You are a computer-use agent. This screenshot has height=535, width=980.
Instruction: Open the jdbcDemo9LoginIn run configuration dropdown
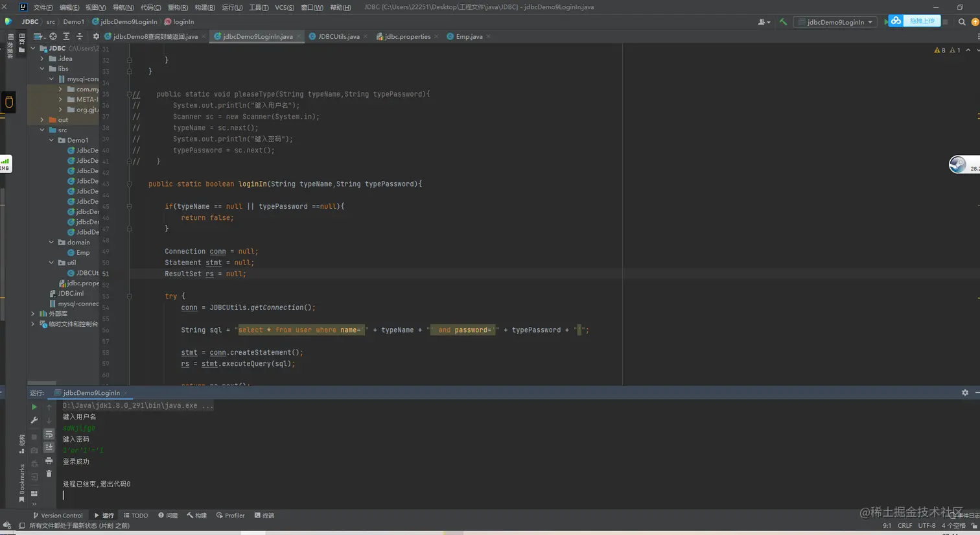[835, 22]
